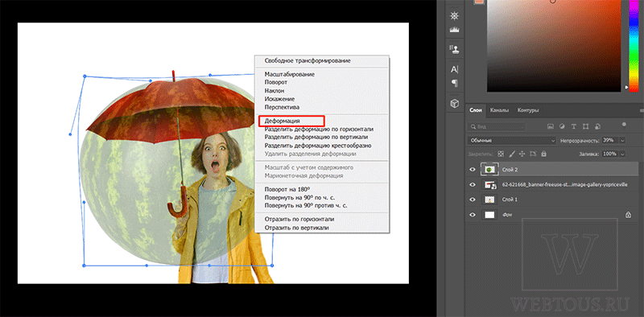
Task: Open the Histogram panel icon
Action: click(x=455, y=30)
